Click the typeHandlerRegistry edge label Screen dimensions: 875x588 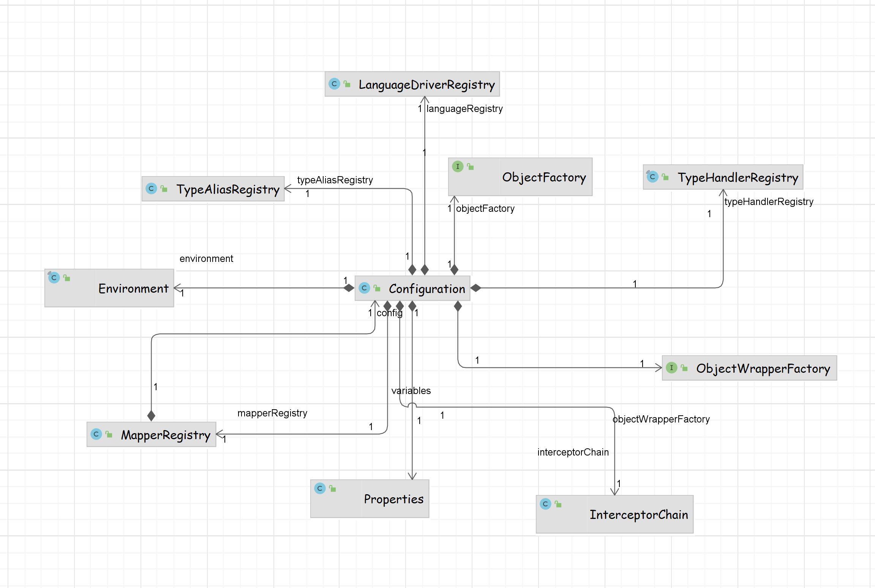coord(769,202)
